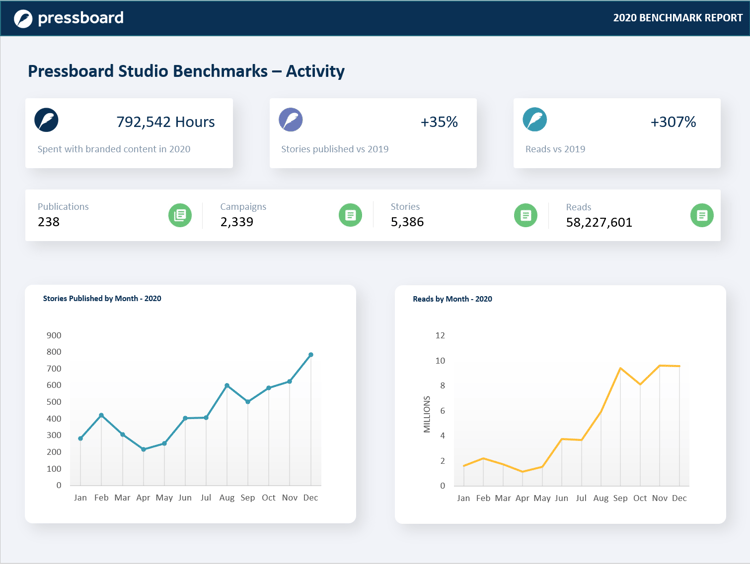Click the 12 y-axis label on Reads chart
This screenshot has height=564, width=750.
[440, 335]
